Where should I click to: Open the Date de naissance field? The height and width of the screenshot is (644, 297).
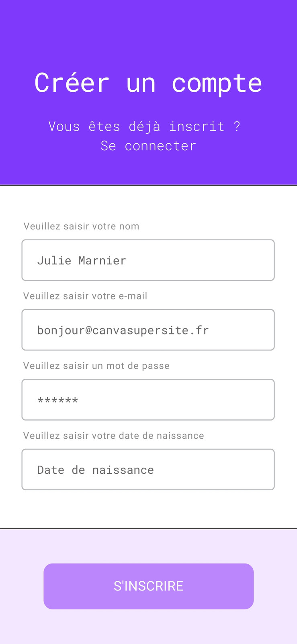click(148, 469)
